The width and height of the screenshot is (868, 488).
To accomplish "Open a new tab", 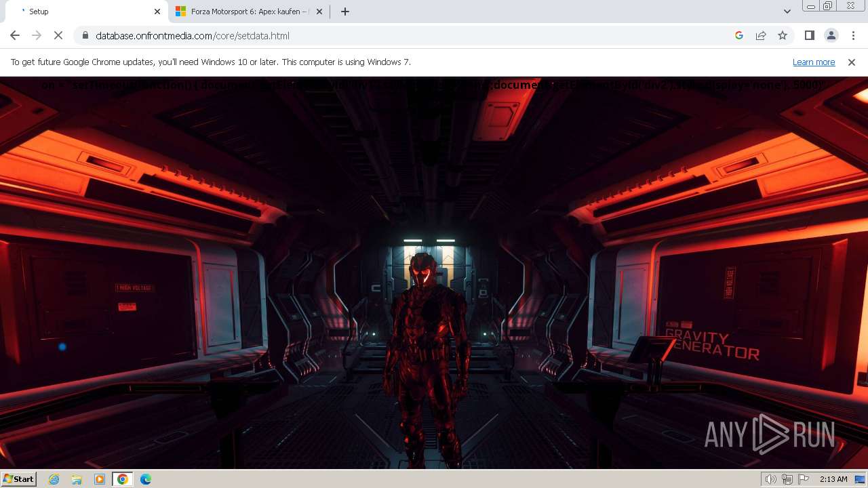I will coord(344,12).
